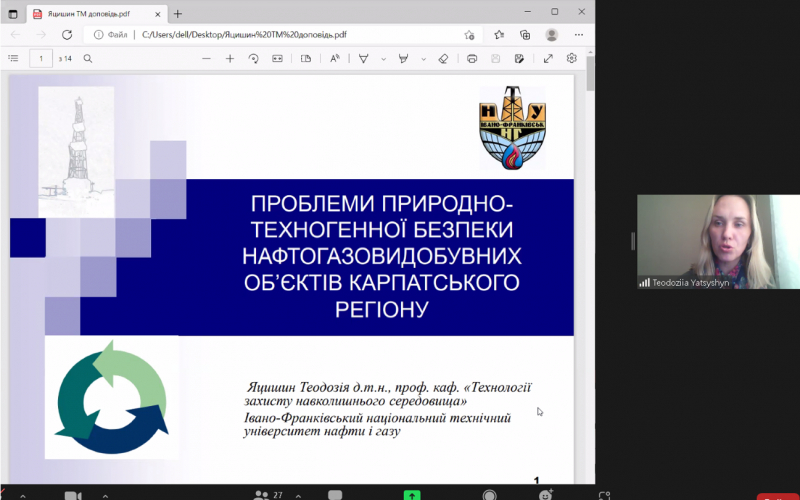The width and height of the screenshot is (800, 500).
Task: Click the browser forward arrow
Action: click(41, 35)
